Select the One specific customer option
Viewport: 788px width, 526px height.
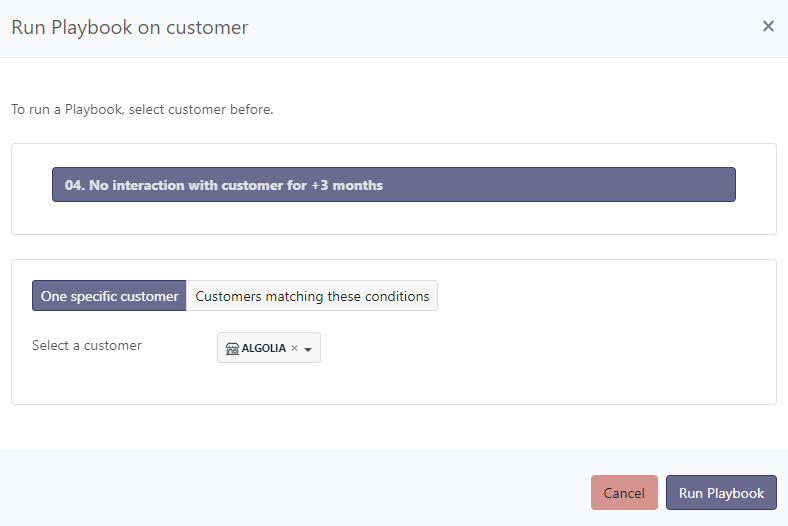(109, 296)
